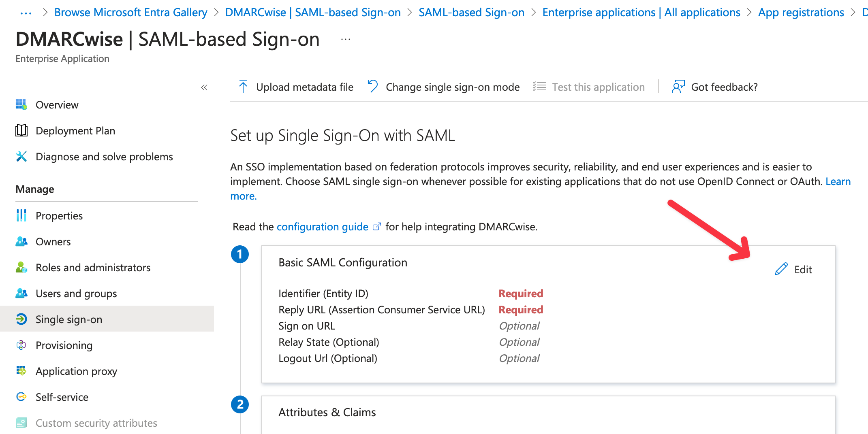Screen dimensions: 868x434
Task: Follow the Learn more link
Action: (838, 181)
